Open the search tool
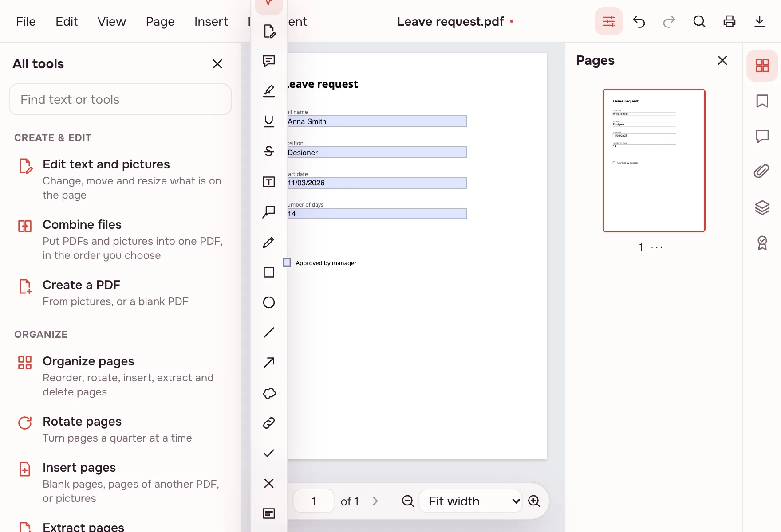This screenshot has width=781, height=532. (699, 21)
